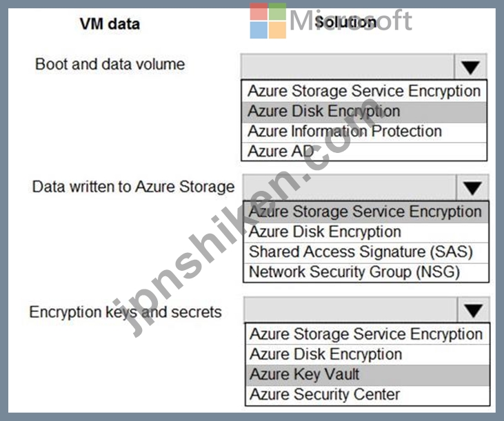Choose Azure Storage Service Encryption for Azure Storage data
The image size is (504, 421).
(366, 212)
